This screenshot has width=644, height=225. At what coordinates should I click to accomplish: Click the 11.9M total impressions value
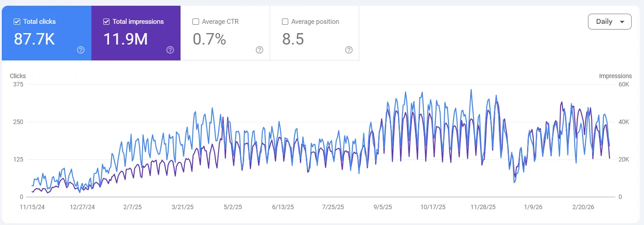[x=125, y=39]
